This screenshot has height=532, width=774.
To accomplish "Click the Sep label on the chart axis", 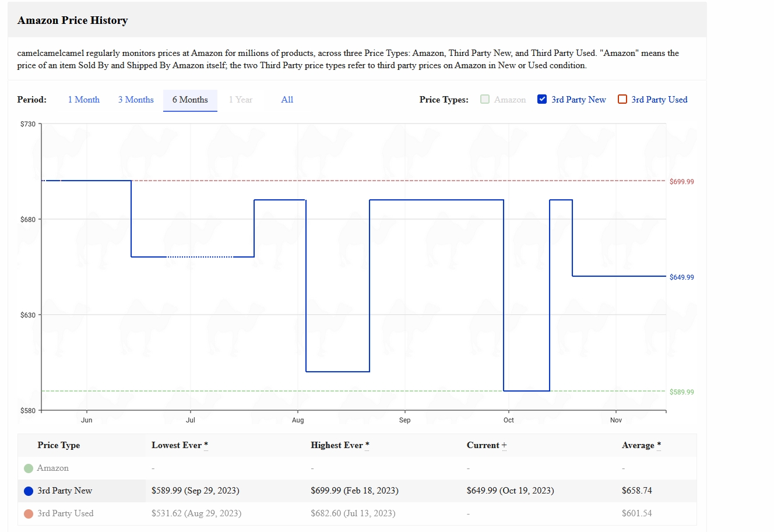I will point(404,420).
